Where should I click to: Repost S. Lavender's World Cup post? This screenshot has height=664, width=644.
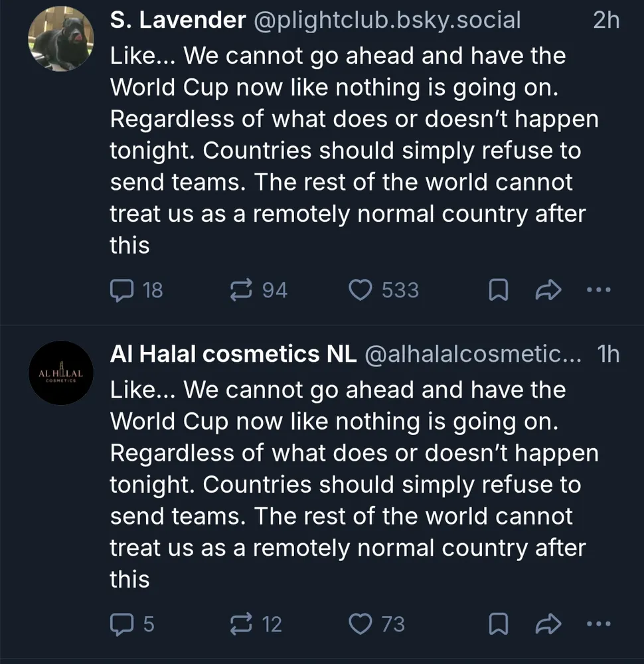[239, 290]
